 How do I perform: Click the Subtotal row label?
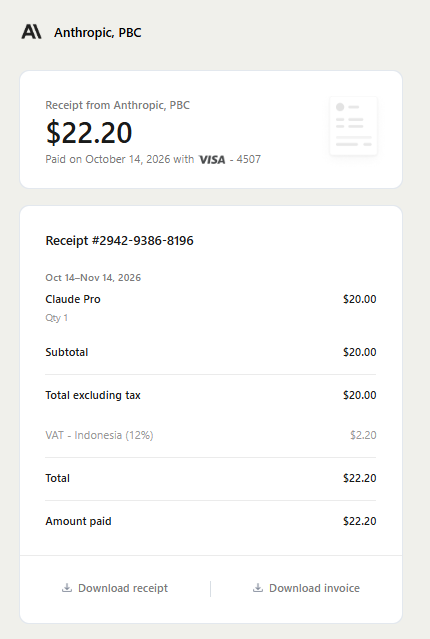coord(67,352)
